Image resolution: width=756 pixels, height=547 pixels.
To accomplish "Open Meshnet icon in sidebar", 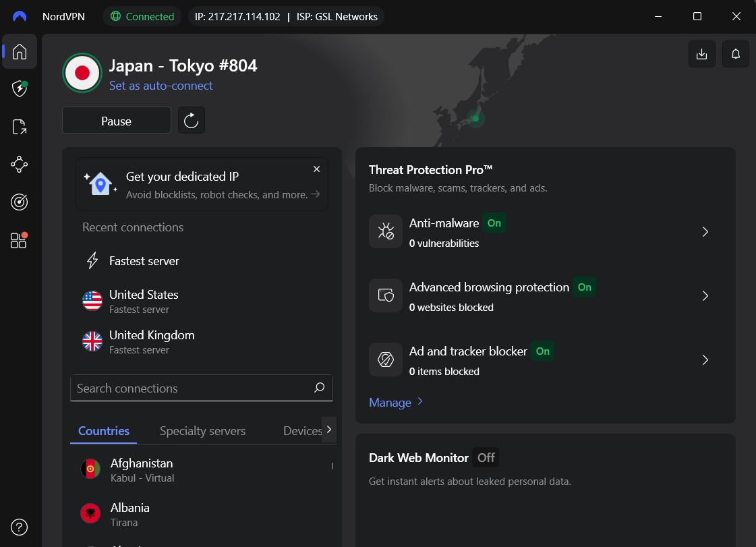I will coord(20,165).
